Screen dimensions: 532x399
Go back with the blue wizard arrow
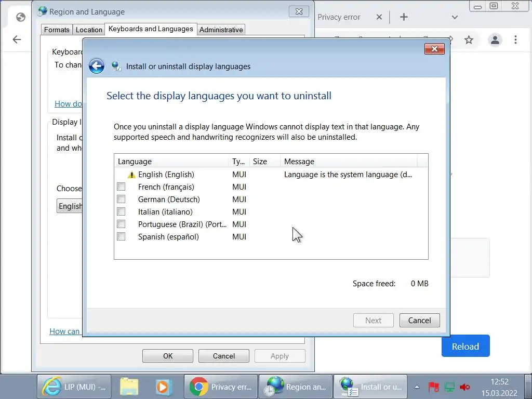click(96, 66)
